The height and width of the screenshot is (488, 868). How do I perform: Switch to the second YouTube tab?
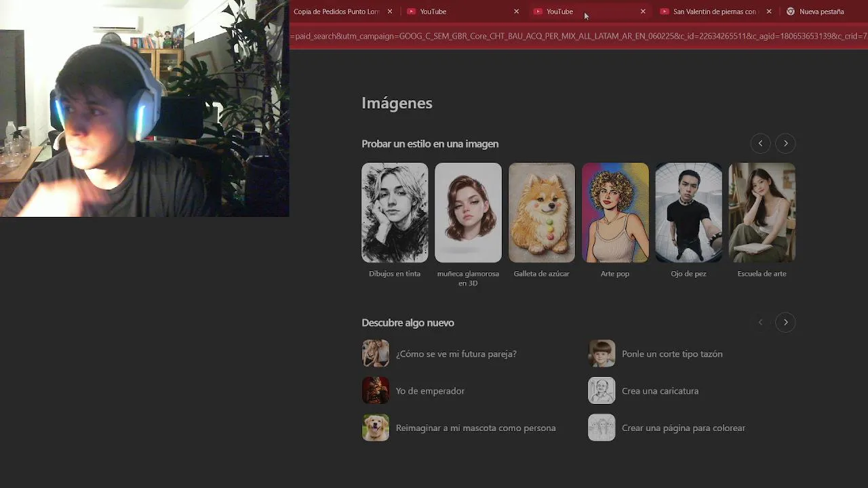tap(589, 12)
